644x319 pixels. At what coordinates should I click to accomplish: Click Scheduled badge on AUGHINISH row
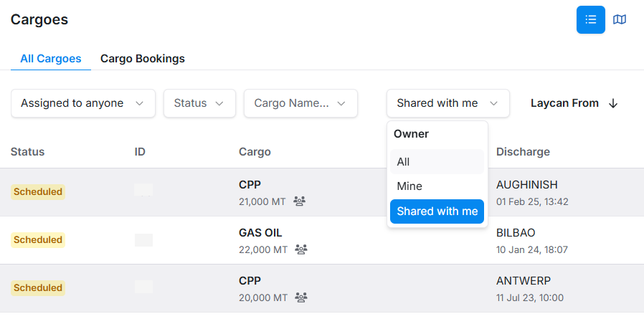(38, 192)
